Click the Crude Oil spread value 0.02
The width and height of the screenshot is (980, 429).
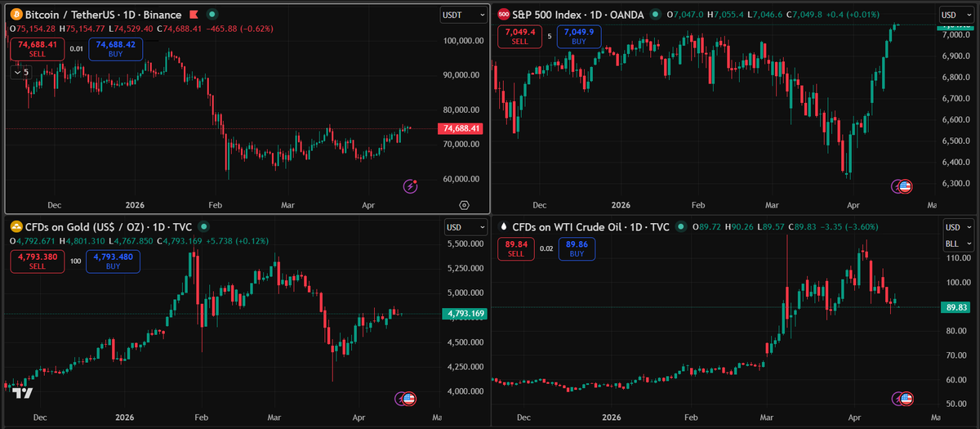(546, 249)
